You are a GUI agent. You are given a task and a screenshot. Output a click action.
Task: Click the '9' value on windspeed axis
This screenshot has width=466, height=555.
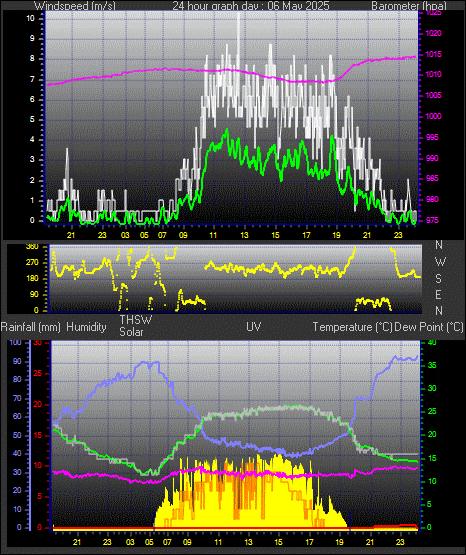[32, 39]
